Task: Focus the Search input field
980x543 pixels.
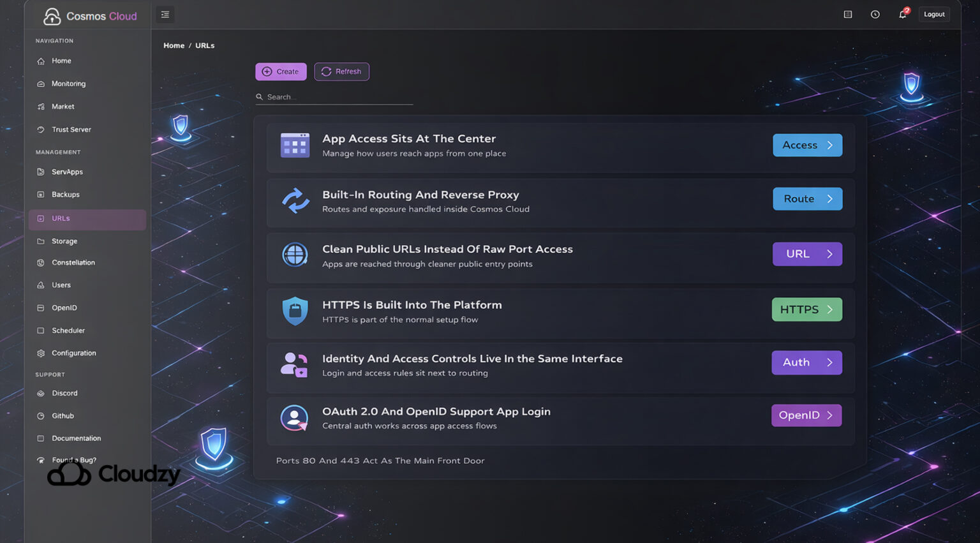Action: pyautogui.click(x=334, y=97)
